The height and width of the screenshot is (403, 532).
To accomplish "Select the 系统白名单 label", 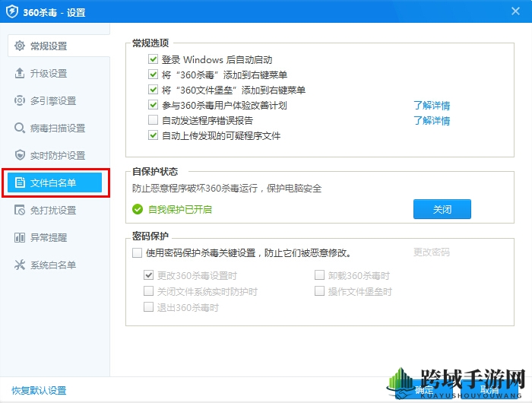I will click(53, 265).
